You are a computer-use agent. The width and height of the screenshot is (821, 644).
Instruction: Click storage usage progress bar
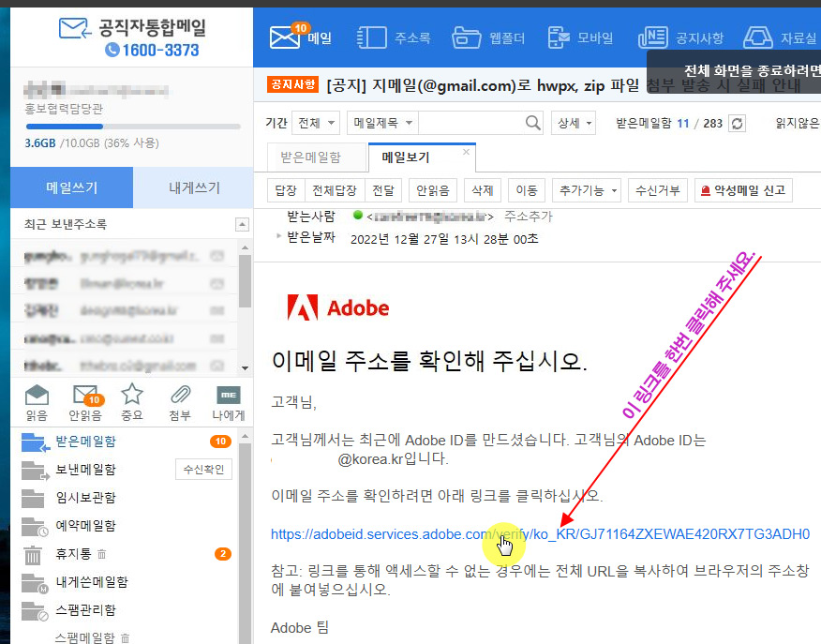tap(133, 127)
